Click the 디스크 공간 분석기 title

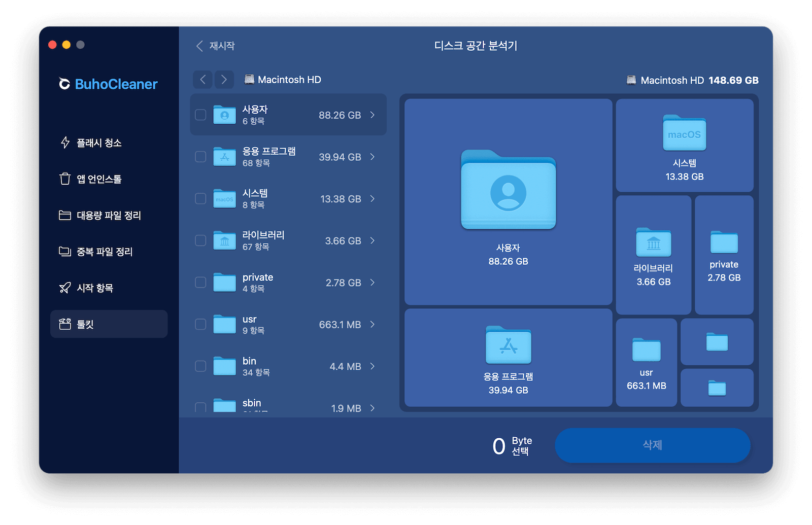pos(476,46)
